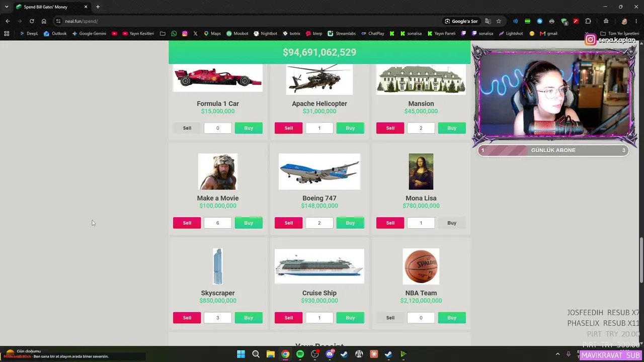The height and width of the screenshot is (362, 644).
Task: Click the NBA Team quantity field
Action: point(421,318)
